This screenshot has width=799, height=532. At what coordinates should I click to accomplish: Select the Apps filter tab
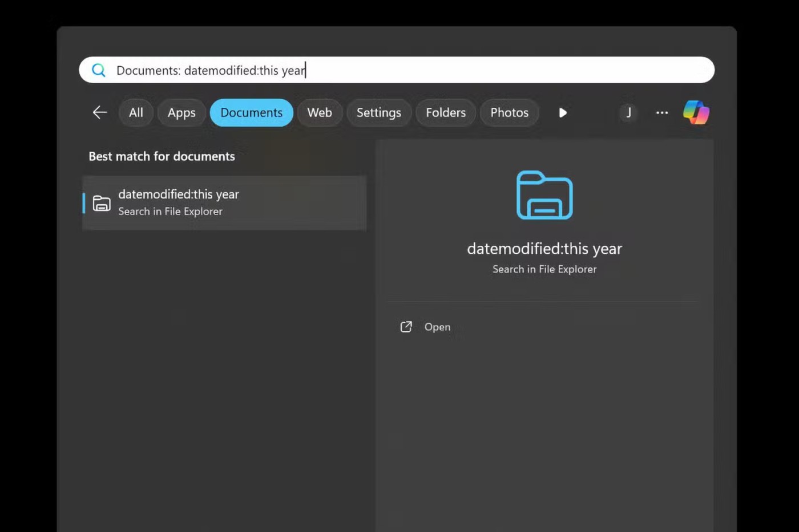point(181,113)
